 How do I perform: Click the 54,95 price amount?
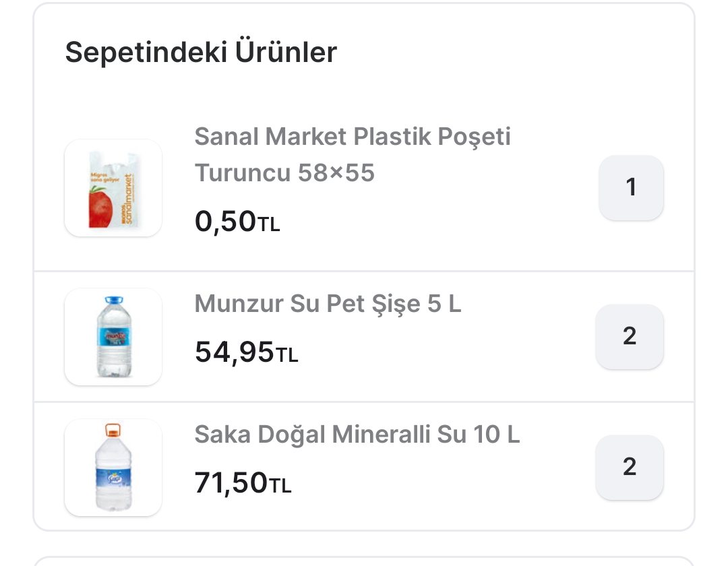234,352
